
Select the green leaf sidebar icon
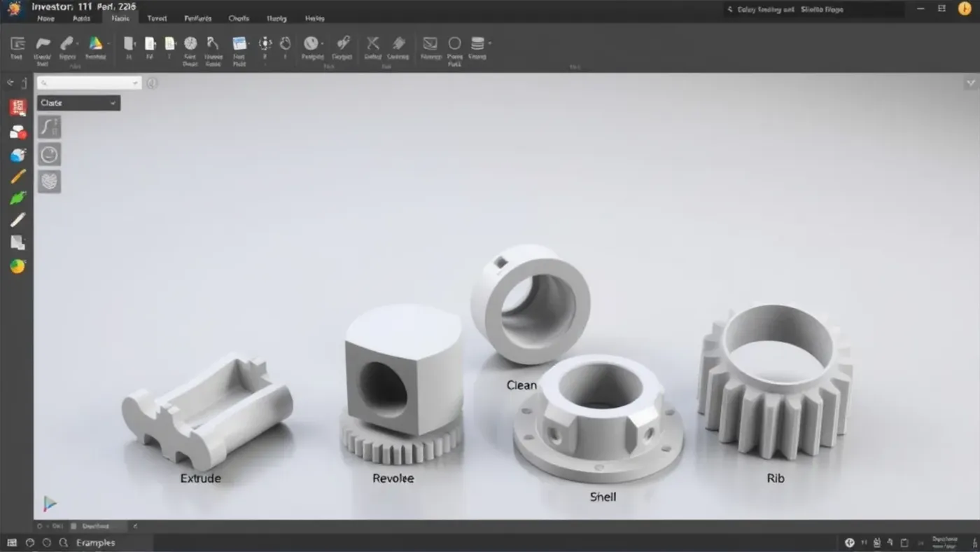point(17,198)
